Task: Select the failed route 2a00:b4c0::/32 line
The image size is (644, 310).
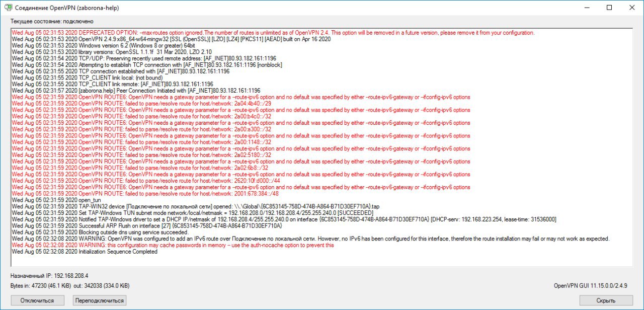Action: click(x=141, y=116)
